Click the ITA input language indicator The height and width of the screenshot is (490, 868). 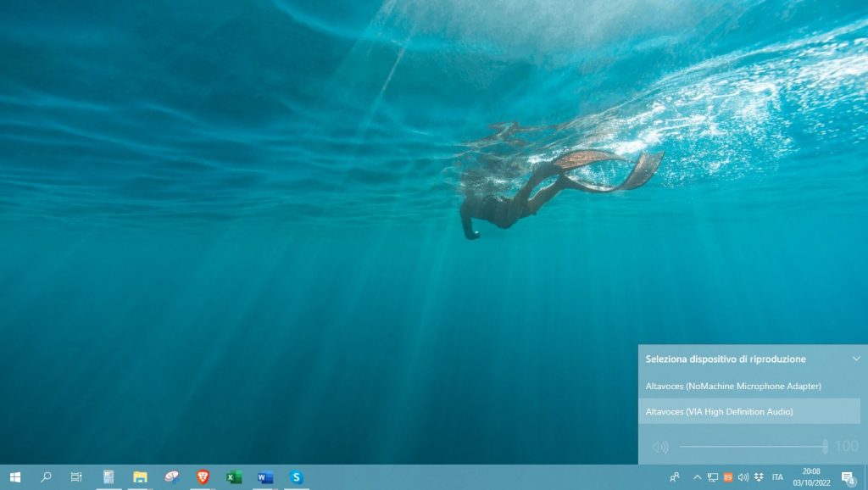[x=777, y=477]
